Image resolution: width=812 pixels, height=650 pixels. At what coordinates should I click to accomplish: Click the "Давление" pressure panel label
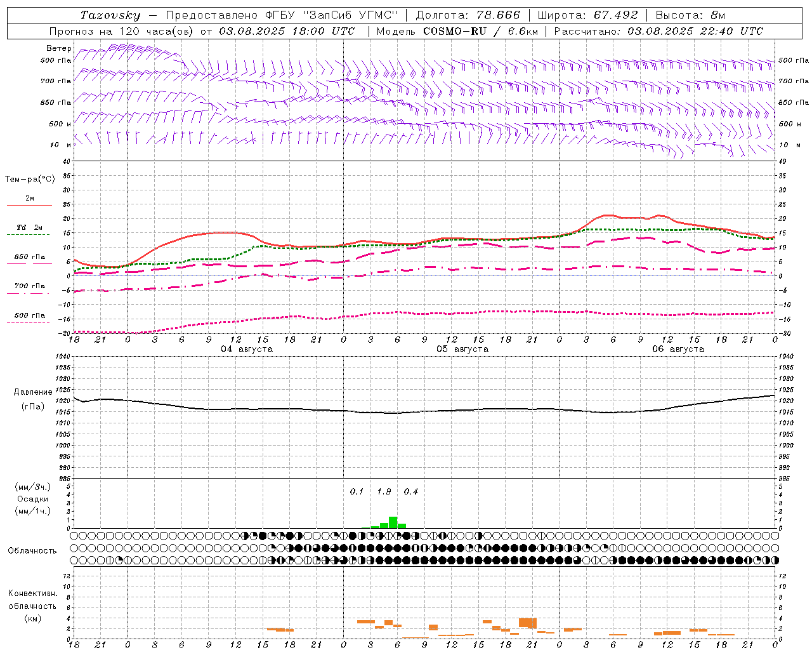click(x=33, y=392)
